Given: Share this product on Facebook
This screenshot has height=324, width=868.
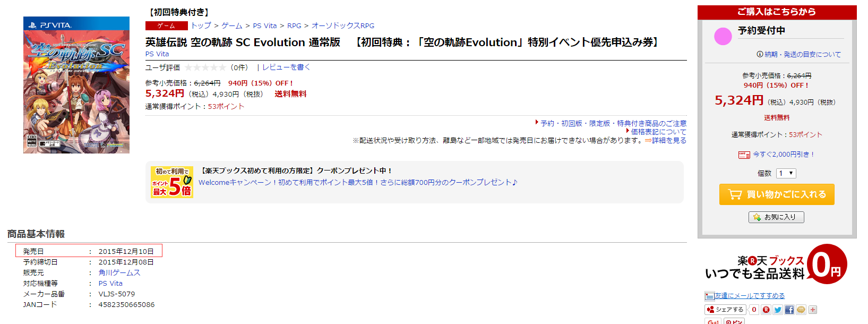Looking at the screenshot, I should (x=789, y=310).
